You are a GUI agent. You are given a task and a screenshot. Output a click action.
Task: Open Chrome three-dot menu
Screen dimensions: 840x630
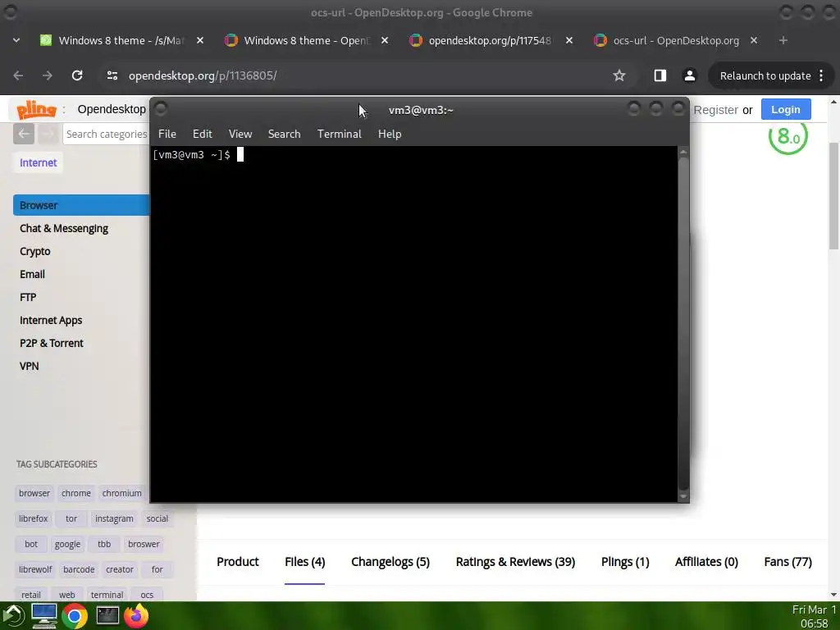tap(821, 75)
